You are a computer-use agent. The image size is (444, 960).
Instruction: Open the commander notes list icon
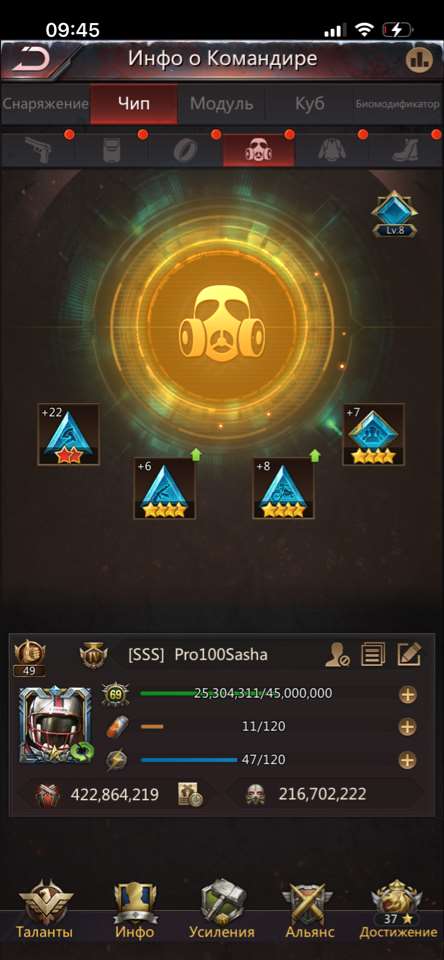(373, 655)
